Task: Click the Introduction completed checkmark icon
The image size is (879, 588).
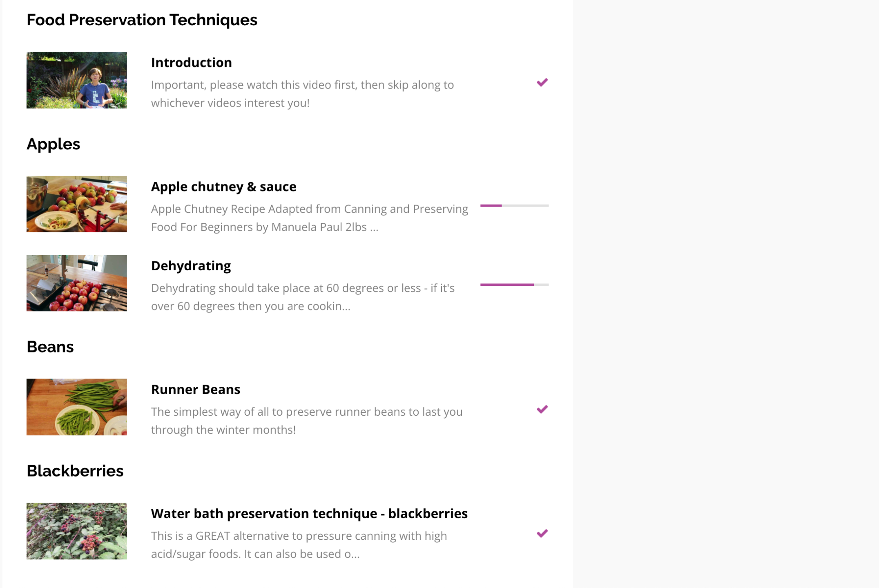Action: coord(542,82)
